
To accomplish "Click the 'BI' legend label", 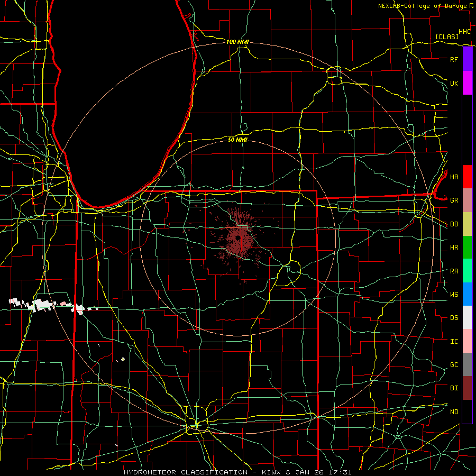I will pyautogui.click(x=454, y=388).
